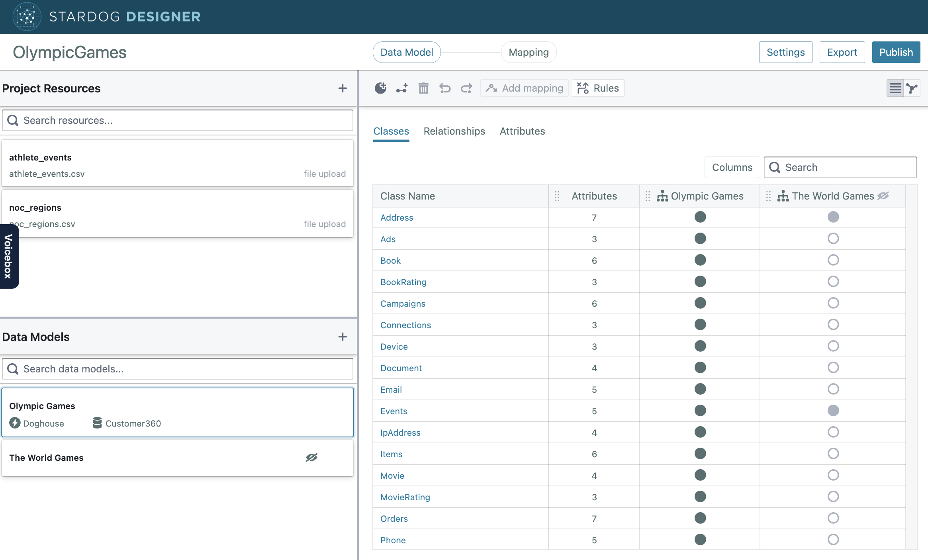
Task: Click the Add mapping button
Action: pos(524,88)
